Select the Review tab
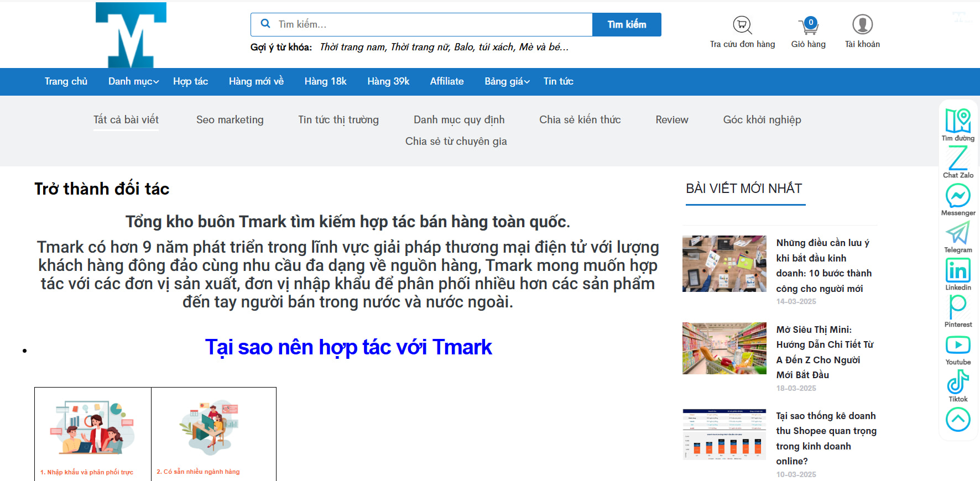Image resolution: width=980 pixels, height=481 pixels. point(672,119)
